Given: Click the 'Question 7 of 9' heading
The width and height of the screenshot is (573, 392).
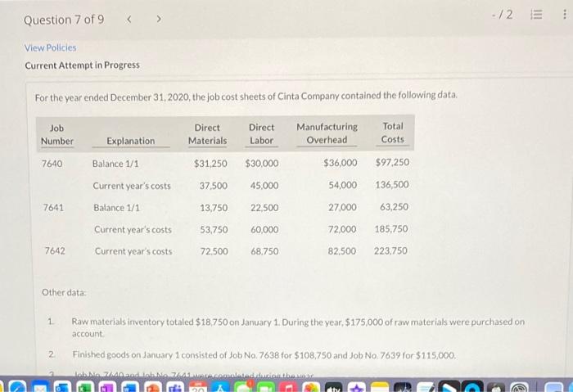Looking at the screenshot, I should [x=64, y=20].
